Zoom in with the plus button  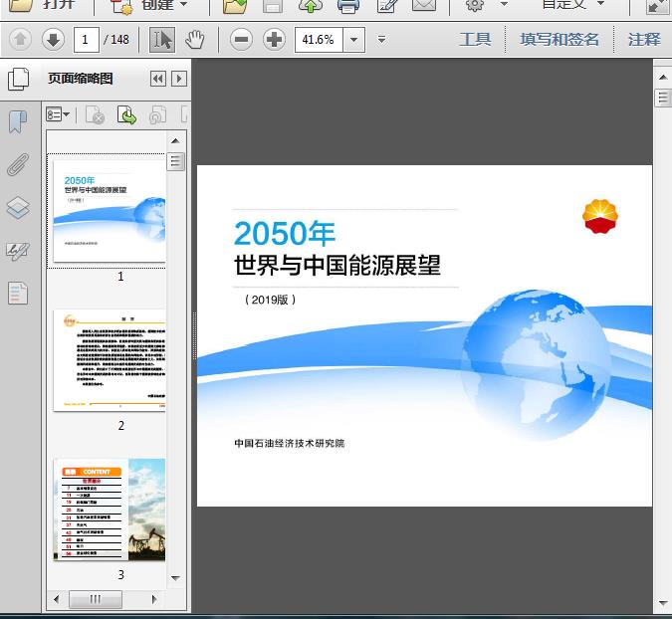coord(275,40)
